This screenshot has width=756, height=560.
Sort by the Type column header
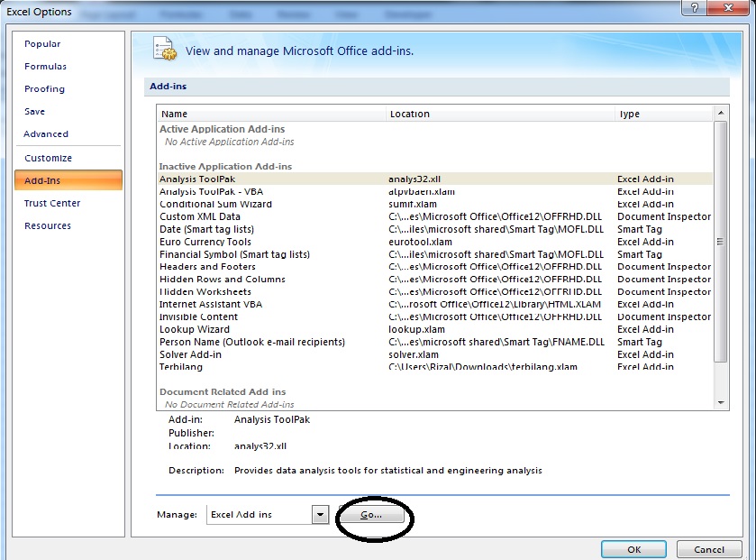pos(664,114)
